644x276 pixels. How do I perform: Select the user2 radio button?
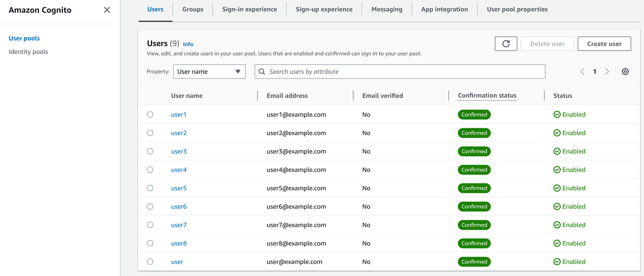tap(150, 133)
